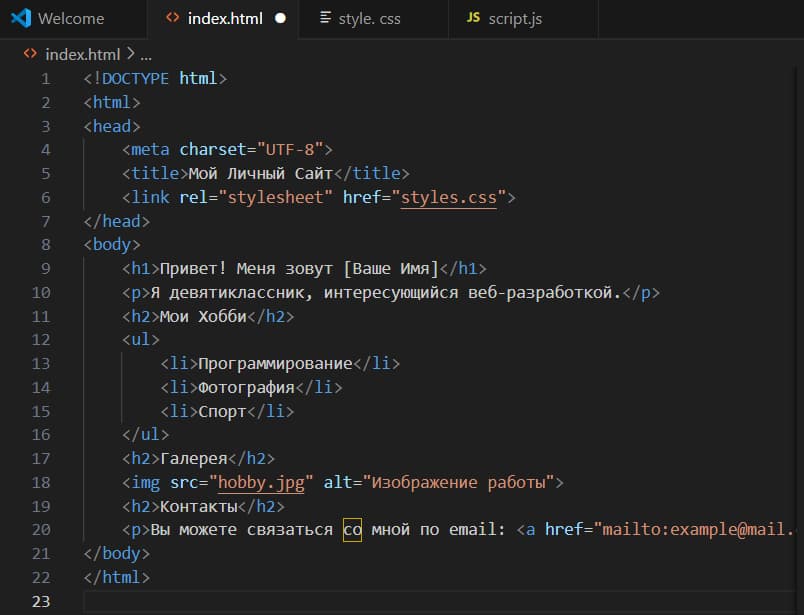Screen dimensions: 804x615
Task: Click the closing head tag on line 7
Action: (117, 221)
